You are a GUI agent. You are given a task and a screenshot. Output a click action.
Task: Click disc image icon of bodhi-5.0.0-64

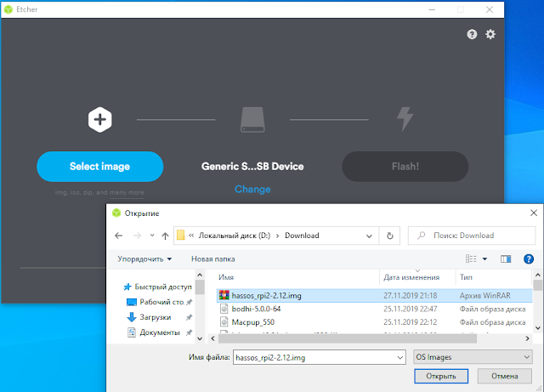pos(224,309)
